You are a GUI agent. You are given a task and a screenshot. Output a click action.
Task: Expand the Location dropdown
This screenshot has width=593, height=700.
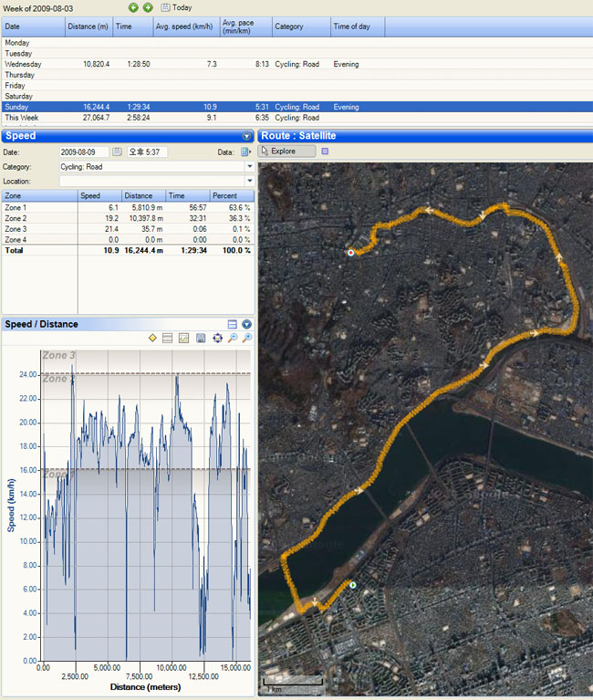(x=249, y=182)
